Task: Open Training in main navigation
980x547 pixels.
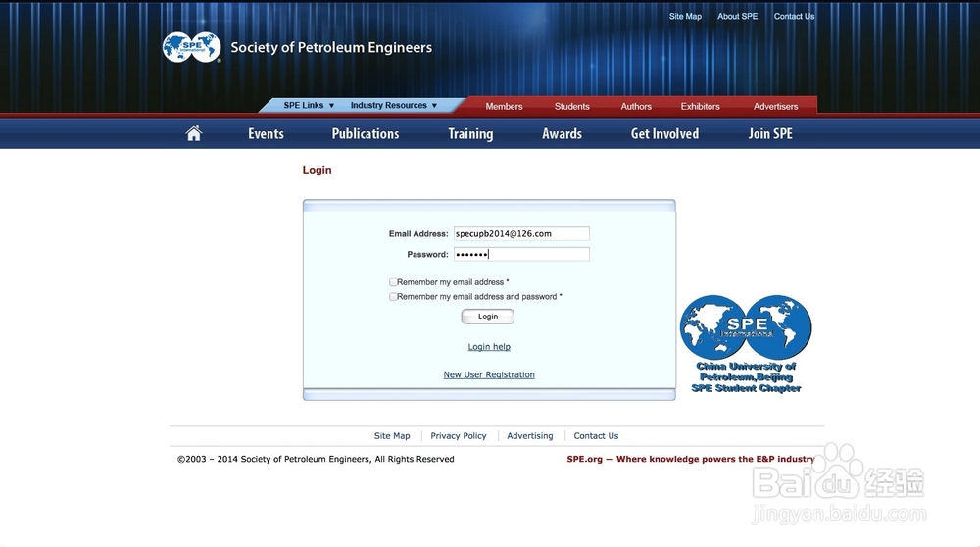Action: click(x=470, y=133)
